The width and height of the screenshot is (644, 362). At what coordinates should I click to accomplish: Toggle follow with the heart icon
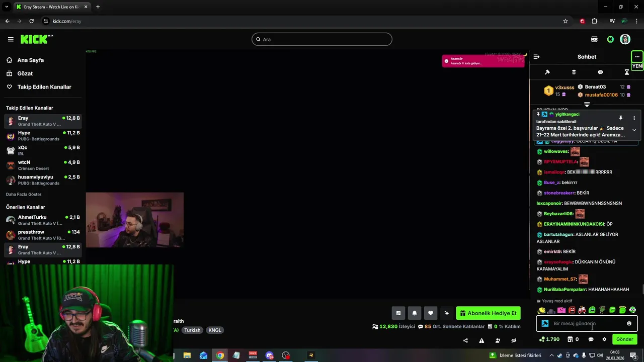coord(431,313)
